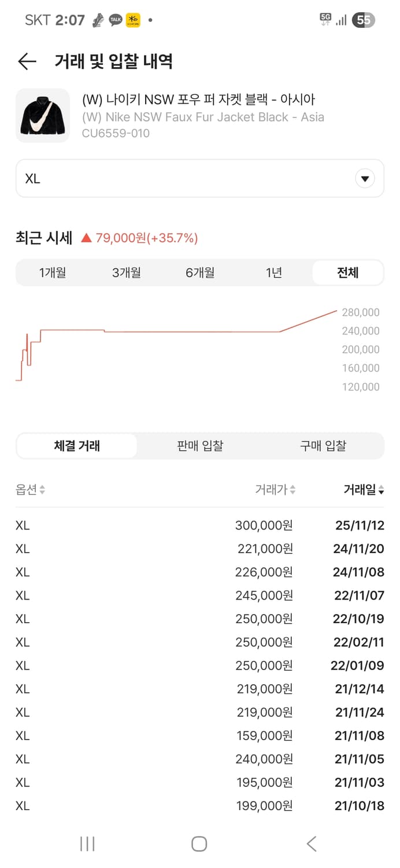Tap the Android back navigation key
Image resolution: width=400 pixels, height=868 pixels.
tap(310, 844)
